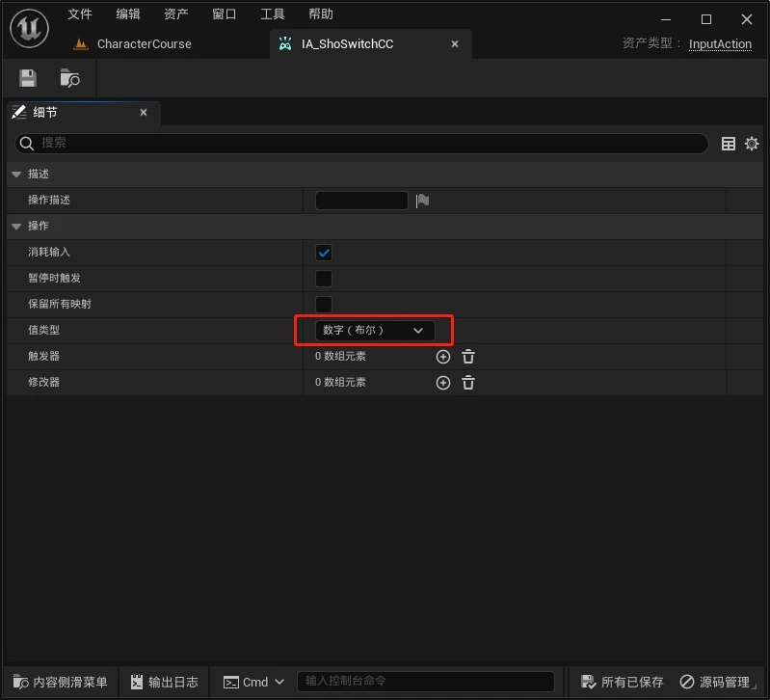
Task: Click 触发器 value 0 数组元素
Action: [x=340, y=356]
